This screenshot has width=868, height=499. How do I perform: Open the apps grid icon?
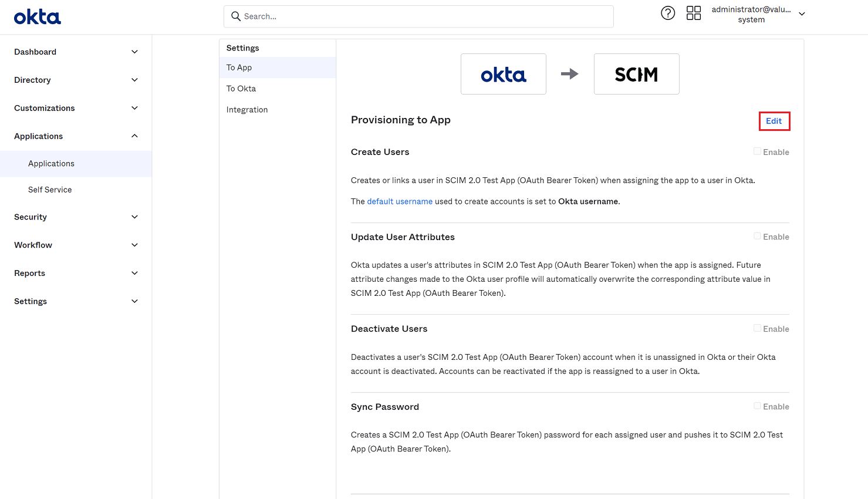click(694, 13)
